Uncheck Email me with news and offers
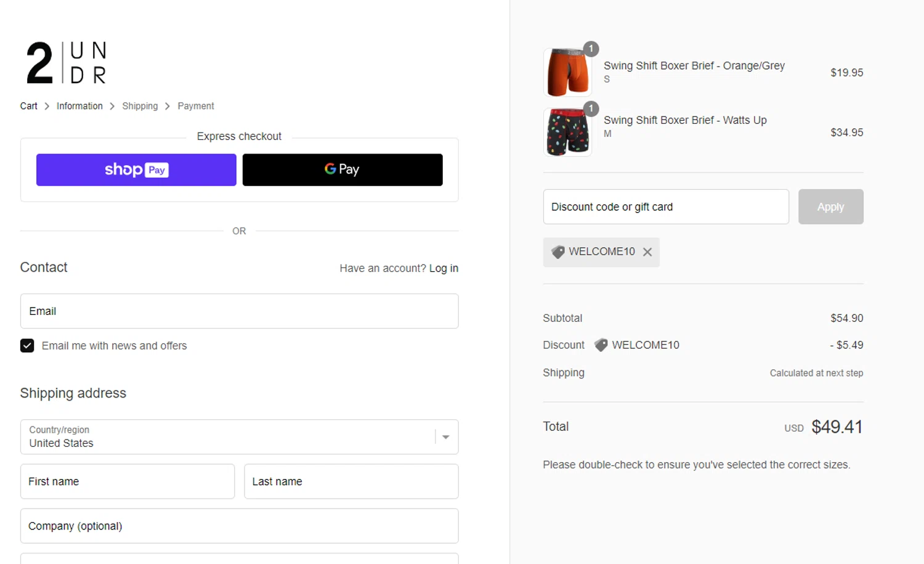This screenshot has width=924, height=564. click(x=27, y=346)
